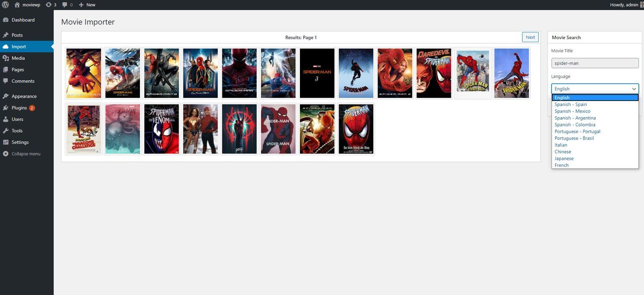The image size is (644, 295).
Task: Select the Spider-Verse falling figure poster
Action: tap(356, 73)
